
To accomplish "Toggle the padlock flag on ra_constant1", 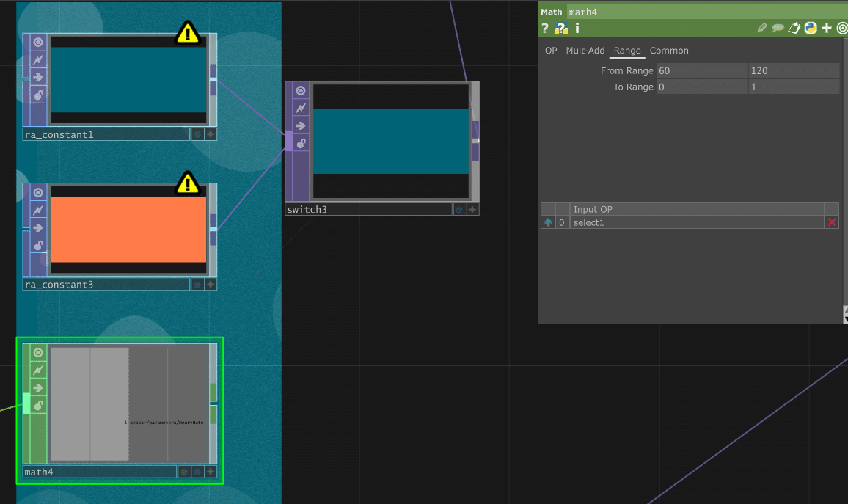I will point(38,95).
